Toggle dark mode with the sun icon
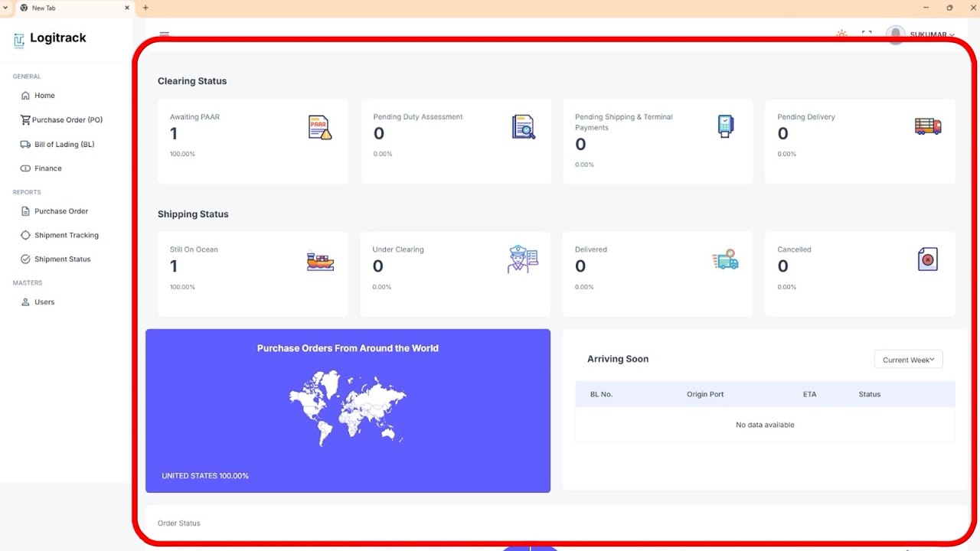Image resolution: width=980 pixels, height=551 pixels. pos(841,34)
